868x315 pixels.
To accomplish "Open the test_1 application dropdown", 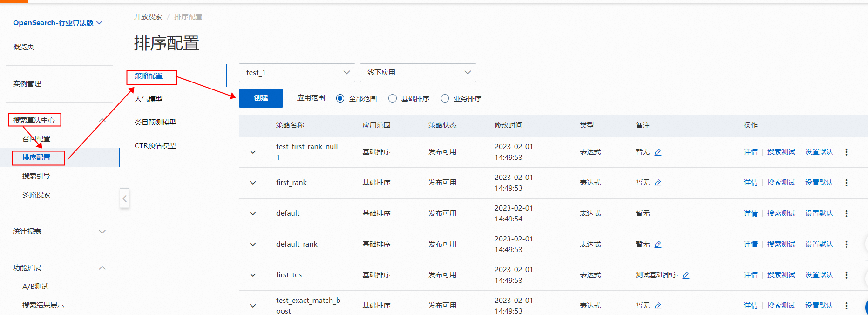I will (297, 73).
